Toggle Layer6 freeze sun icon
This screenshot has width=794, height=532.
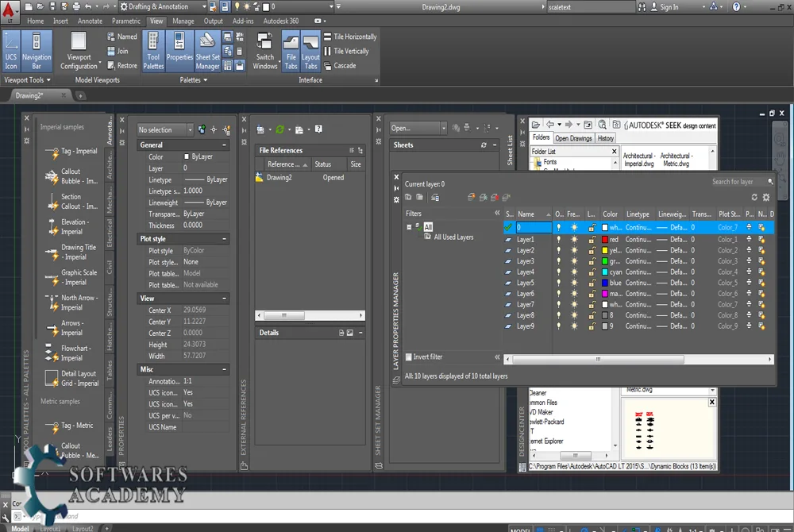point(574,294)
